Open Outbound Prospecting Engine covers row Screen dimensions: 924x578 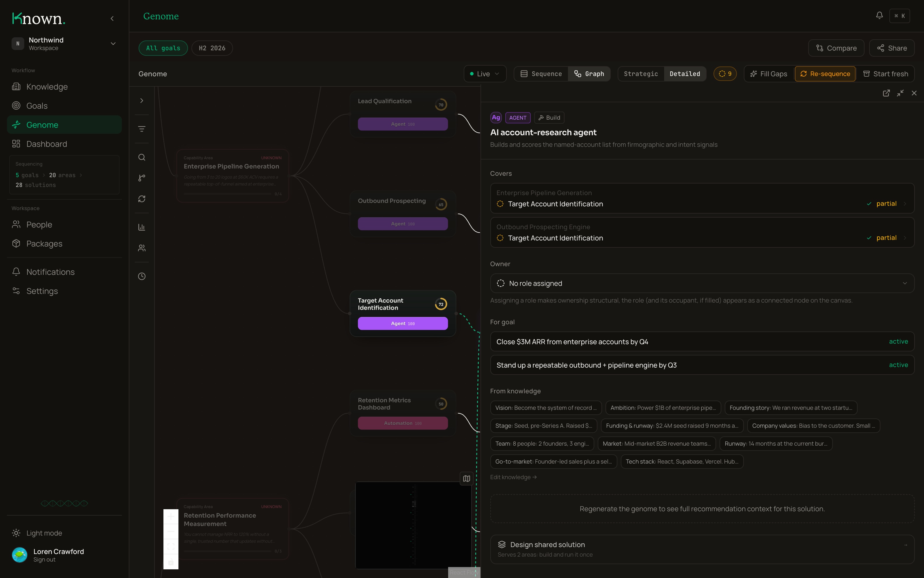pyautogui.click(x=702, y=232)
